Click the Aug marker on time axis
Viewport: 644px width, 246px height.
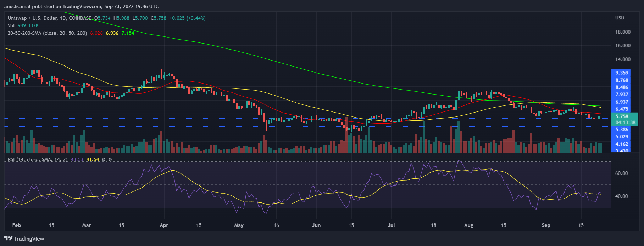[x=468, y=225]
